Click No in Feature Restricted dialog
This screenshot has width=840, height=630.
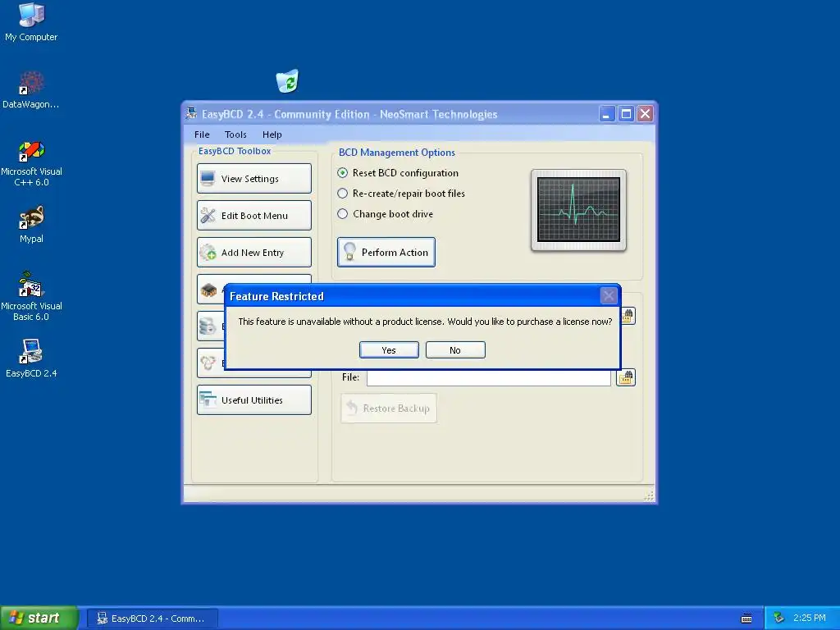click(x=455, y=349)
